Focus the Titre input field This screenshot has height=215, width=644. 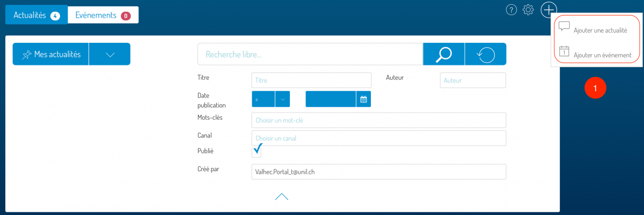pos(311,80)
